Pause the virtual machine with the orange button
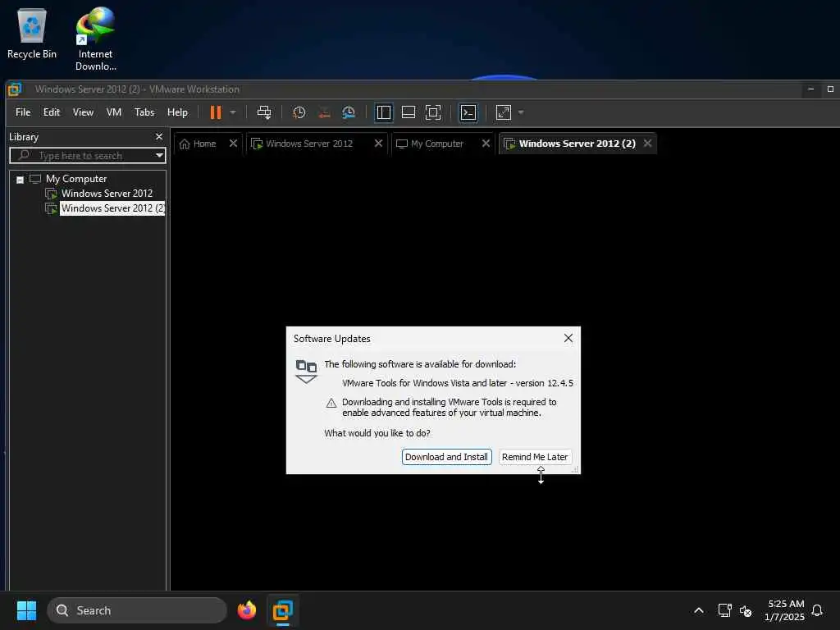840x630 pixels. click(216, 112)
